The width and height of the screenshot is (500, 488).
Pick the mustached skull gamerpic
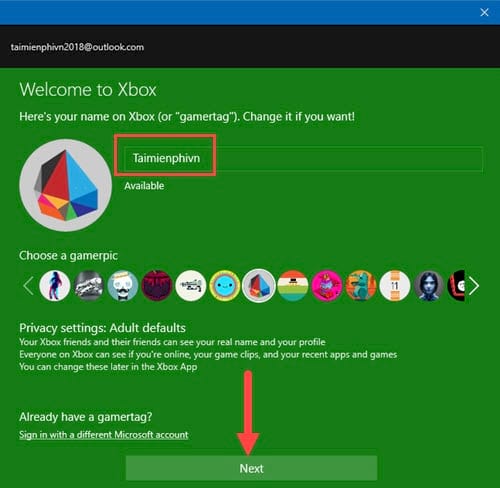(123, 286)
